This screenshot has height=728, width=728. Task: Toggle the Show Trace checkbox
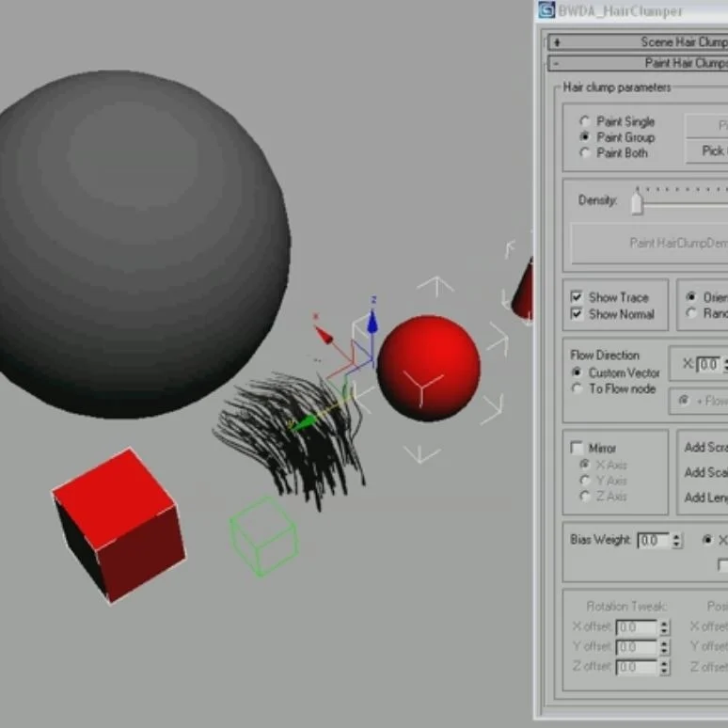(577, 297)
